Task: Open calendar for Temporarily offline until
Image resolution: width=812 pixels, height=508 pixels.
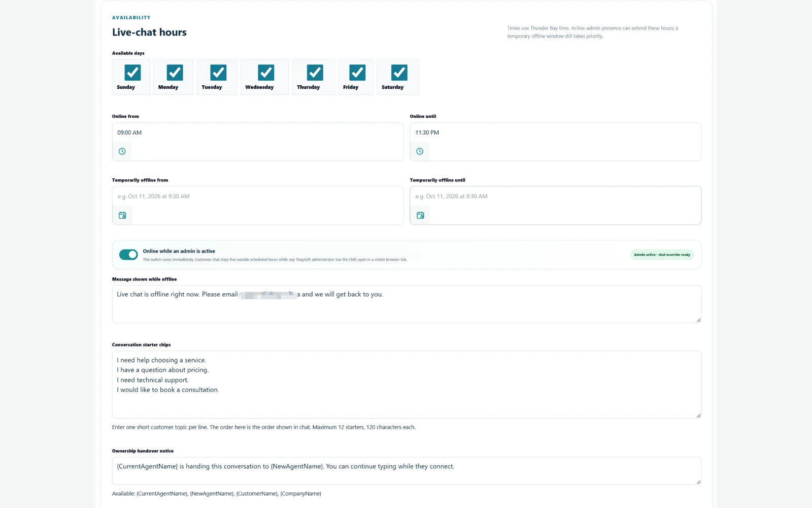Action: point(420,215)
